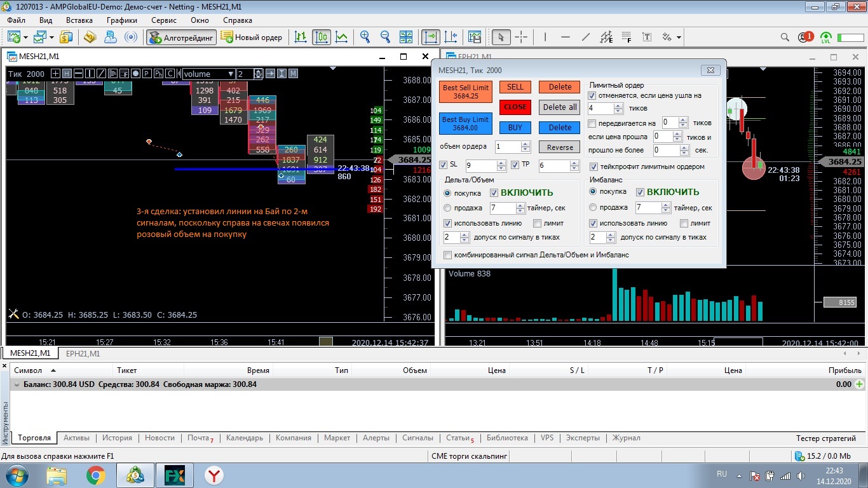Open the Графики menu
The image size is (868, 488).
tap(122, 20)
